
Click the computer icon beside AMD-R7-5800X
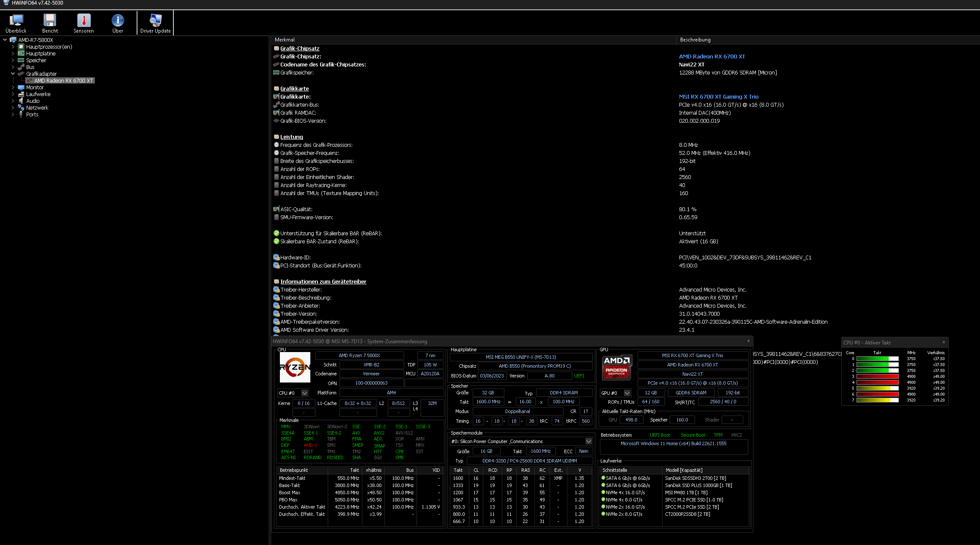13,40
